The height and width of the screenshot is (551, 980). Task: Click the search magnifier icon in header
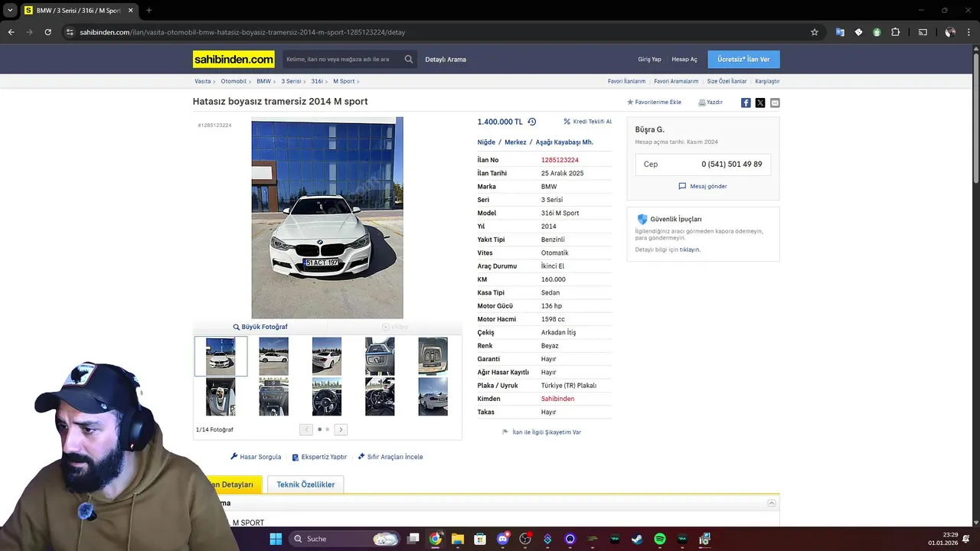[x=409, y=59]
